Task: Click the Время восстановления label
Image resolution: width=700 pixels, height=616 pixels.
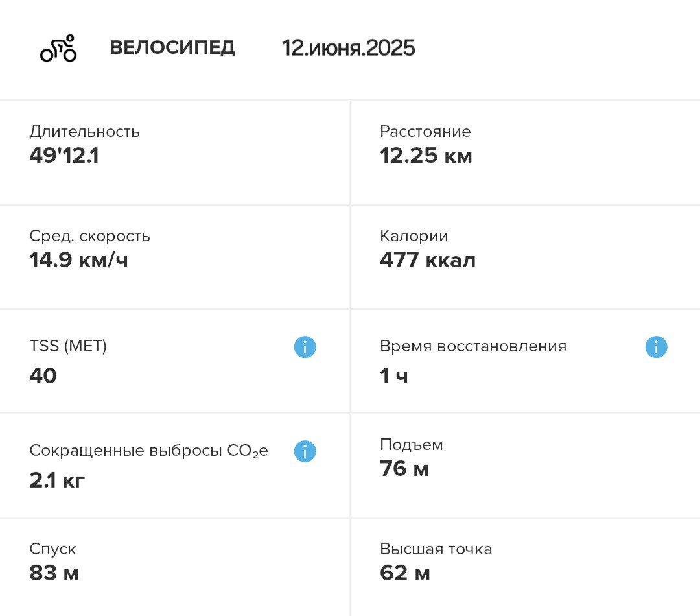Action: click(473, 346)
